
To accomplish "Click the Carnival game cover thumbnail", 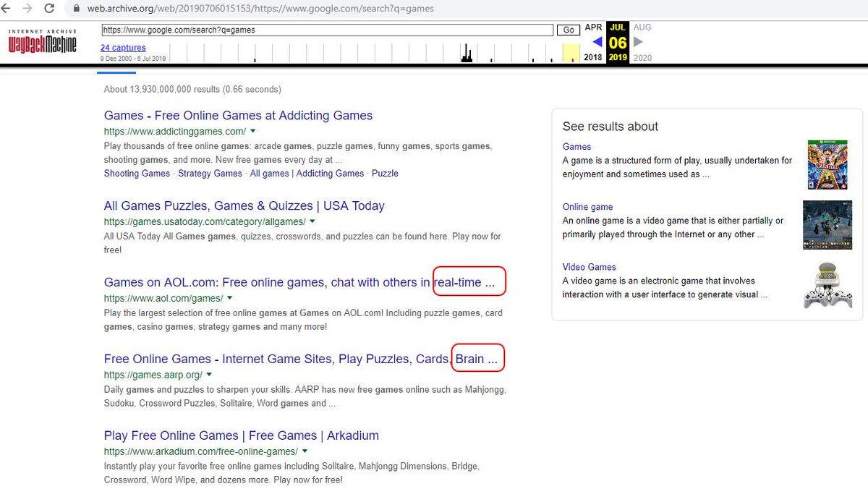I will point(827,165).
